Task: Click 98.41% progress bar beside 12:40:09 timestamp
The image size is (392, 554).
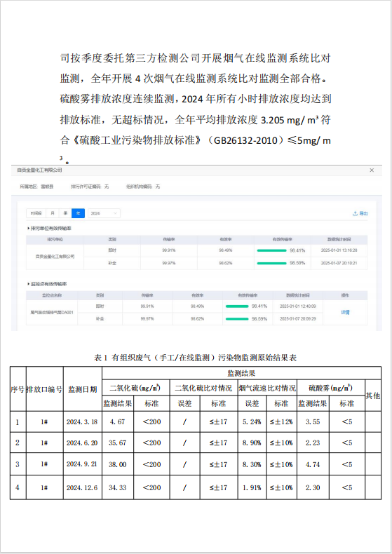Action: [x=237, y=306]
